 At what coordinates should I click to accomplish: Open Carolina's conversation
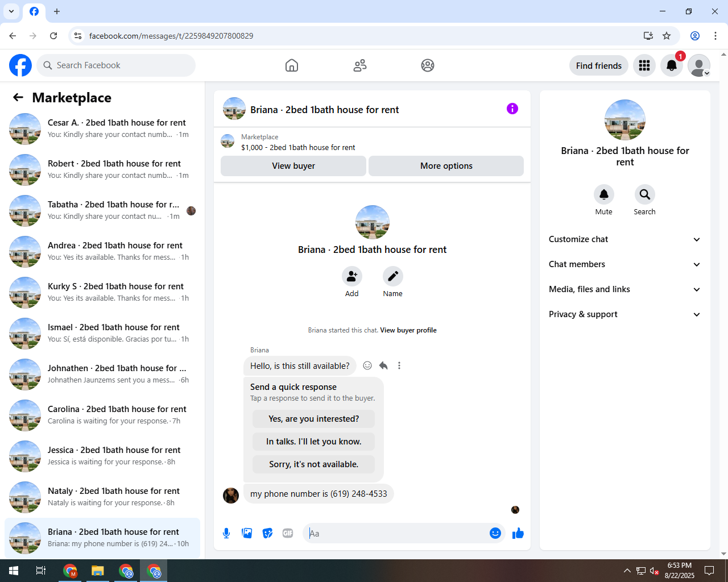(x=102, y=415)
